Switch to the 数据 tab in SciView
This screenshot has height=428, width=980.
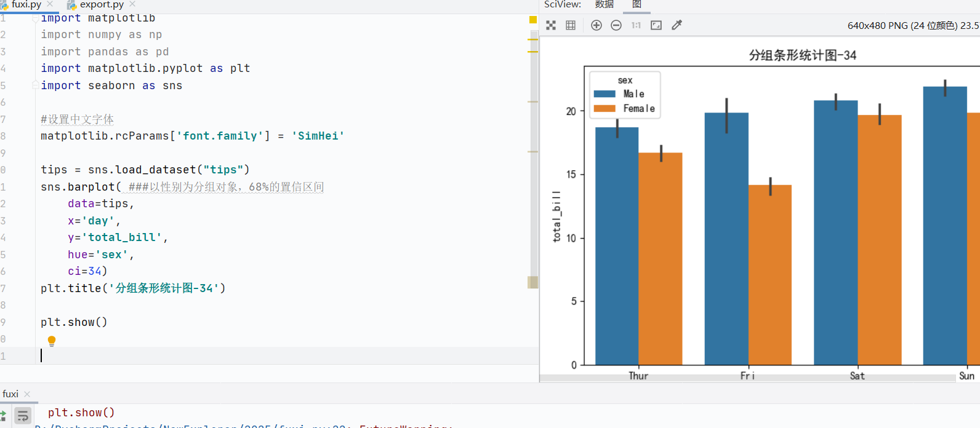pyautogui.click(x=604, y=5)
